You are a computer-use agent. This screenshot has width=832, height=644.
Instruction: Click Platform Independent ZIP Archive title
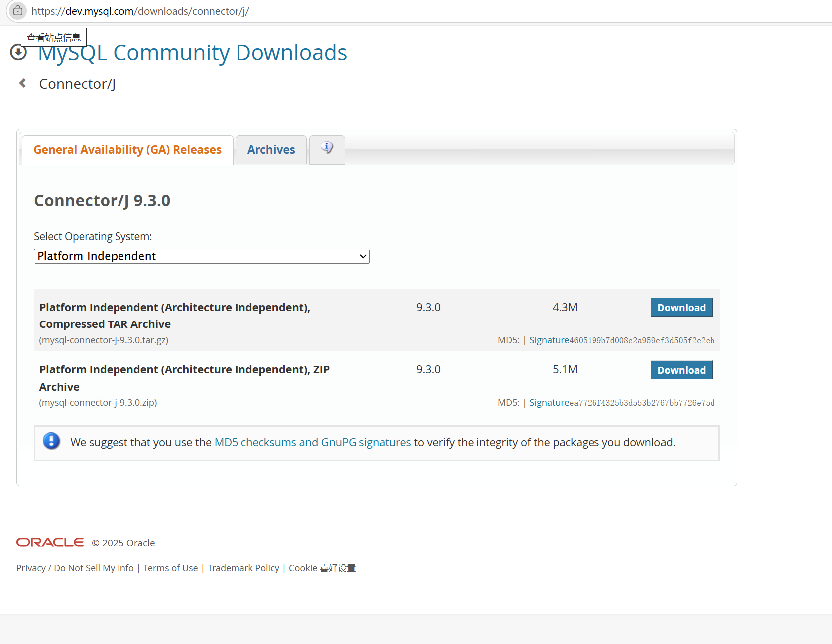(x=184, y=378)
